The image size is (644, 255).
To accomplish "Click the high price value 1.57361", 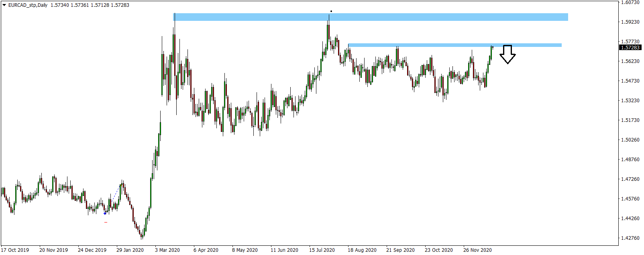I will pos(79,5).
